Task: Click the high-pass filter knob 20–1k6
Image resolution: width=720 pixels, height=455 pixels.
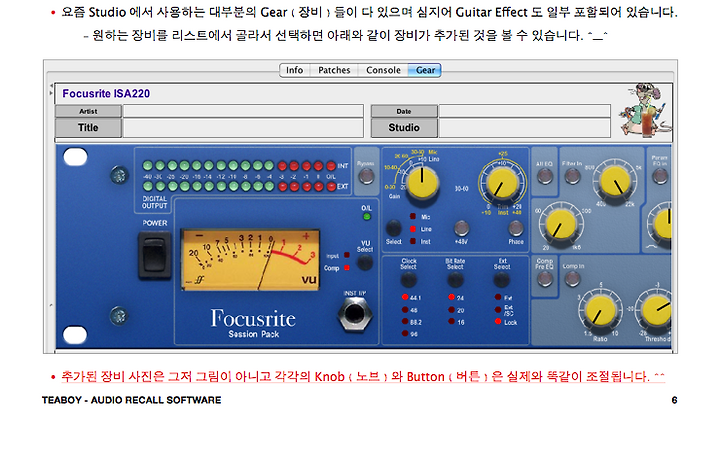Action: pyautogui.click(x=561, y=225)
